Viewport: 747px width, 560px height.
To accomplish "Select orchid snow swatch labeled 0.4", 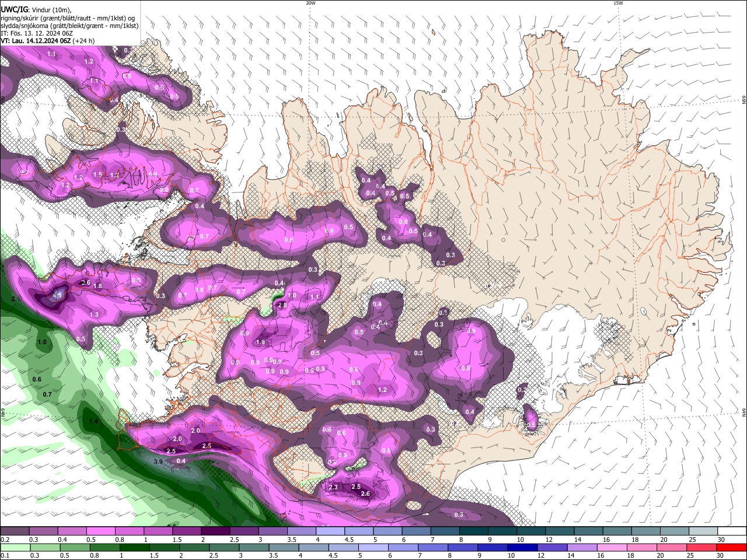I will 72,531.
